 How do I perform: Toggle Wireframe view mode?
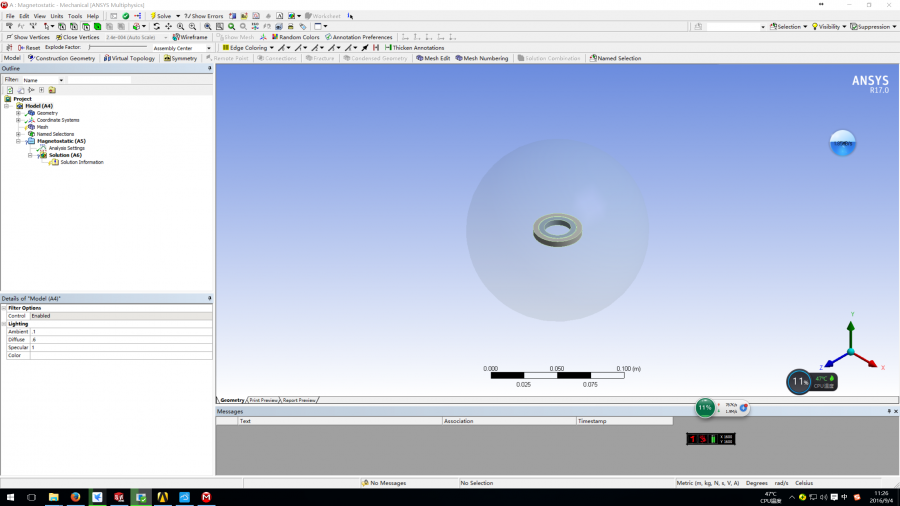pos(190,37)
